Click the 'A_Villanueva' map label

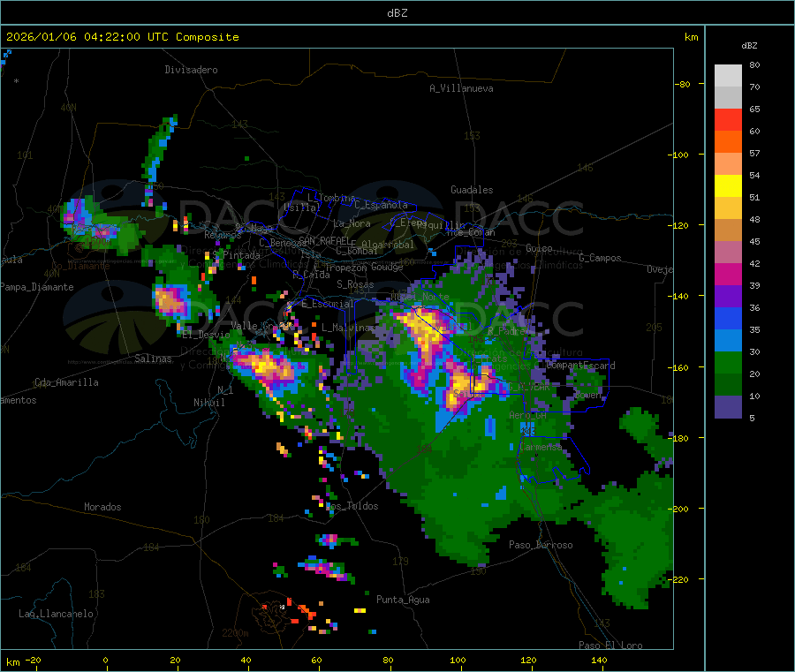click(x=461, y=88)
